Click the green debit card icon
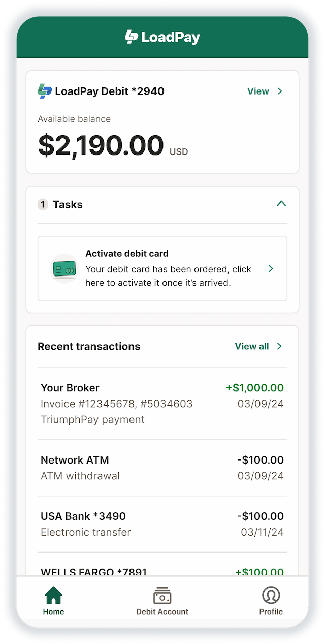325x644 pixels. point(65,268)
